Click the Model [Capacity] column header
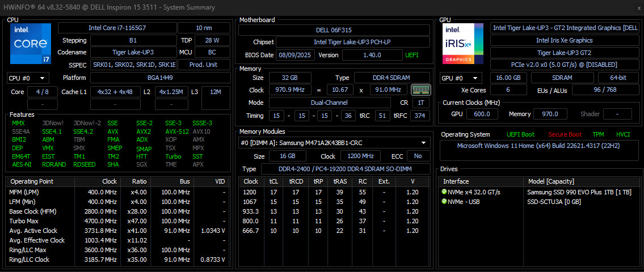This screenshot has height=272, width=644. coord(581,181)
